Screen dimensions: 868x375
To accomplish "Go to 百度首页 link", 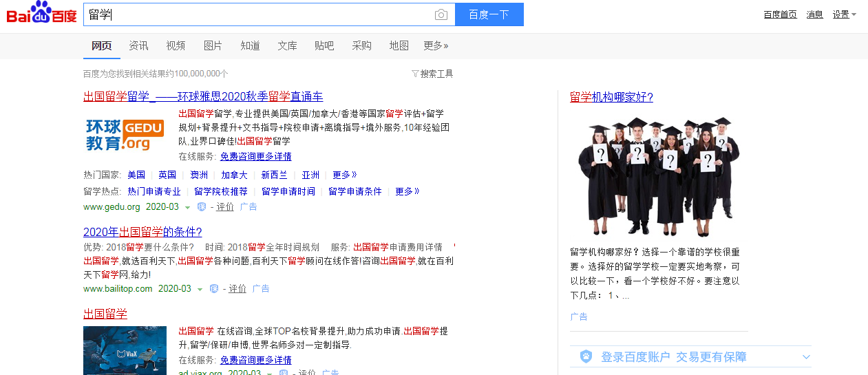I will [780, 14].
